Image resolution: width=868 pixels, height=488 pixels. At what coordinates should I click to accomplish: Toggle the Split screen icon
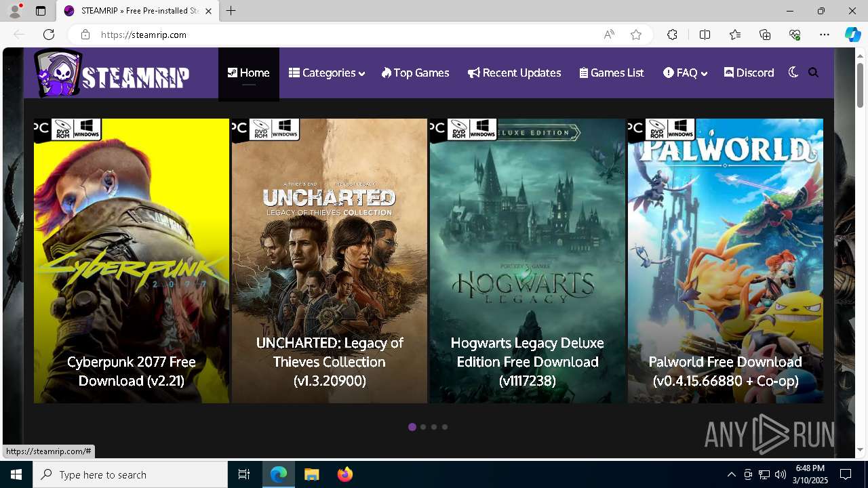point(705,35)
